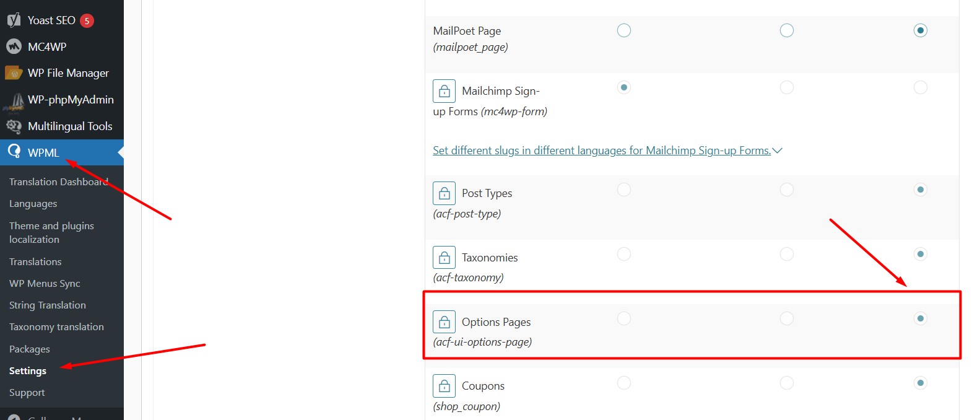
Task: Open Taxonomy translation submenu
Action: pyautogui.click(x=56, y=327)
